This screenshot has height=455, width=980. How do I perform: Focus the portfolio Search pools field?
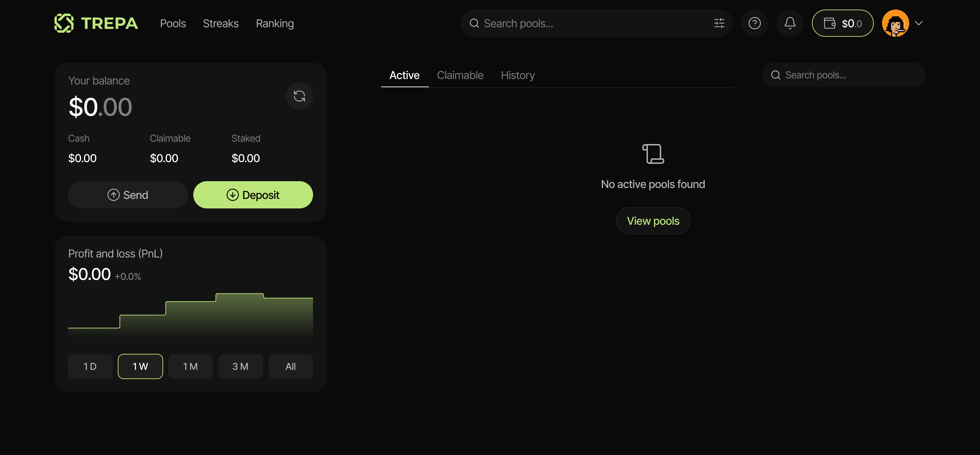pos(848,75)
